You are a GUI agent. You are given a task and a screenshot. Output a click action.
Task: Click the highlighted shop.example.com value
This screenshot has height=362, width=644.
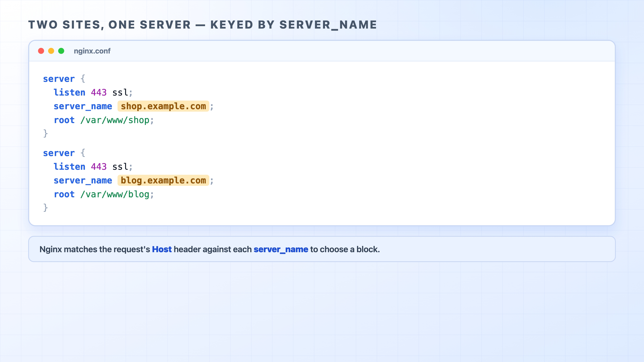coord(163,106)
